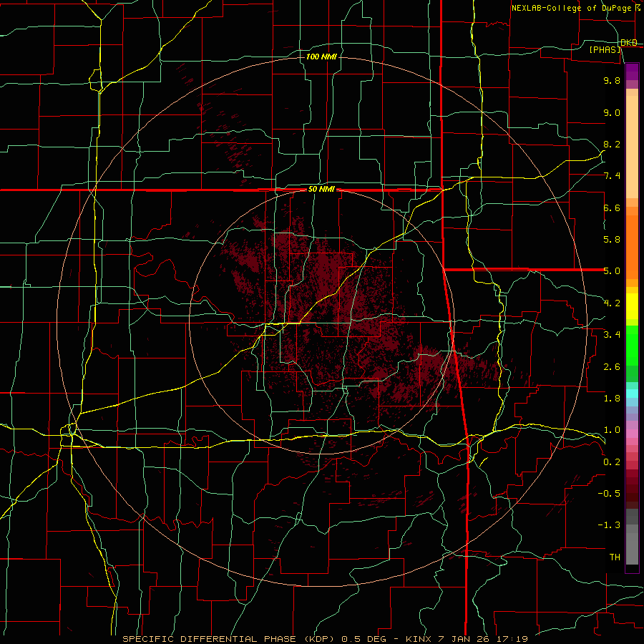The width and height of the screenshot is (644, 644).
Task: Click the NEXLAB-College of DuPage label
Action: coord(571,8)
